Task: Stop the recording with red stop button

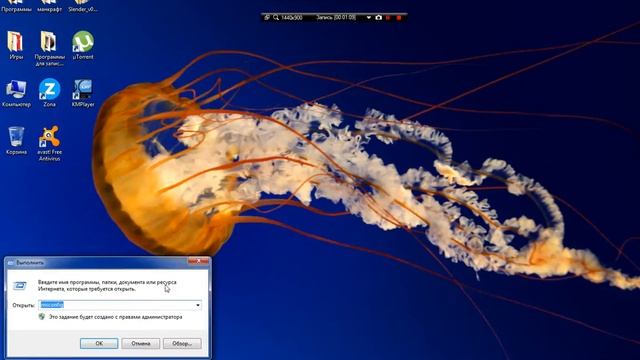Action: point(399,18)
